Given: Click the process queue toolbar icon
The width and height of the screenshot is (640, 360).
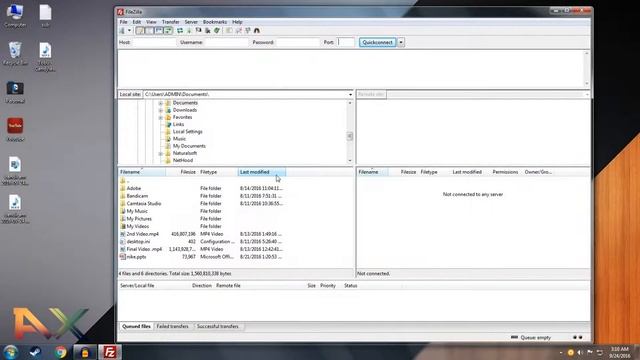Looking at the screenshot, I should click(x=189, y=31).
